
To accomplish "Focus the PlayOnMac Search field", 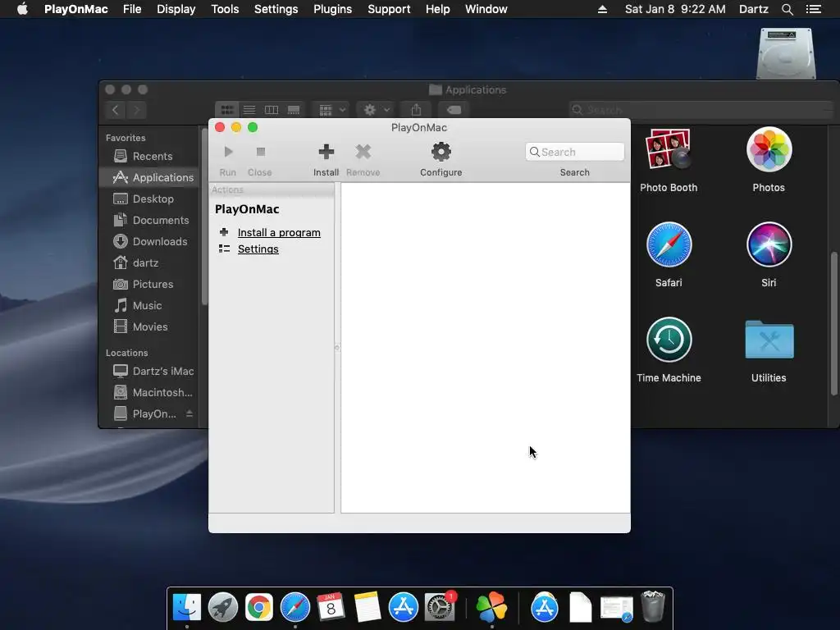I will 575,152.
